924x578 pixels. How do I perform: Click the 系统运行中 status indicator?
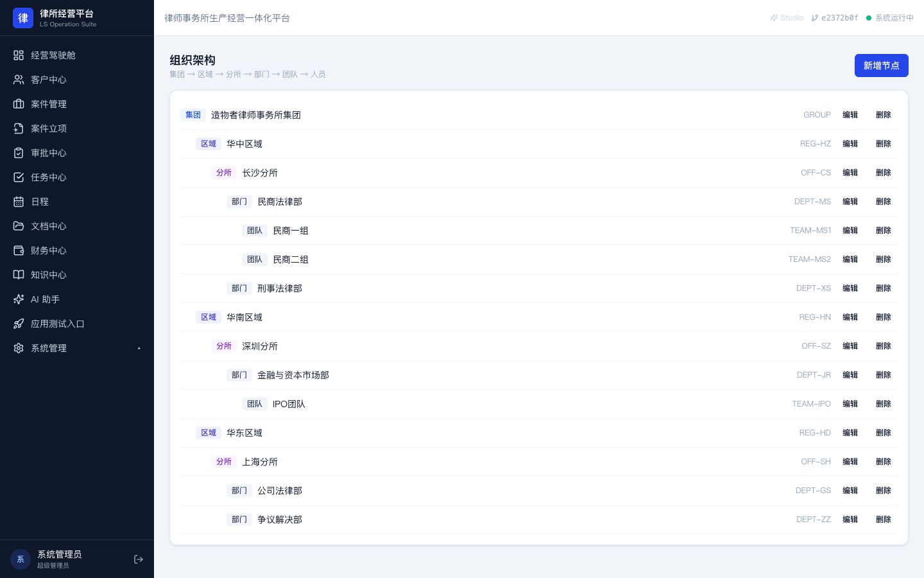[x=890, y=18]
